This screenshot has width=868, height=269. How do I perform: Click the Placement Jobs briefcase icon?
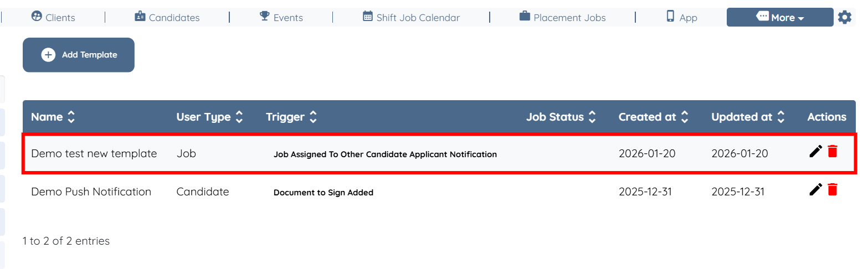coord(525,17)
